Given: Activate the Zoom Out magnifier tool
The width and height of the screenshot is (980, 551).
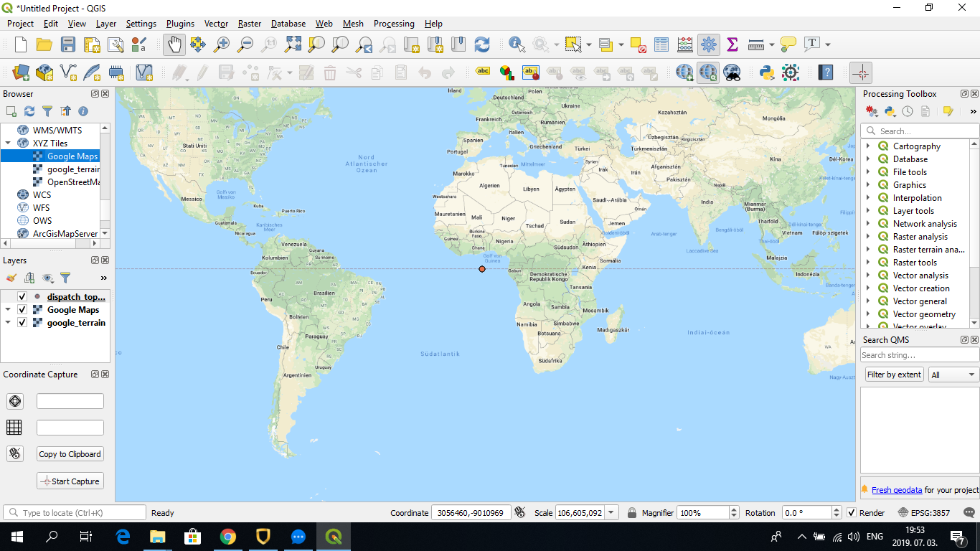Looking at the screenshot, I should (245, 44).
